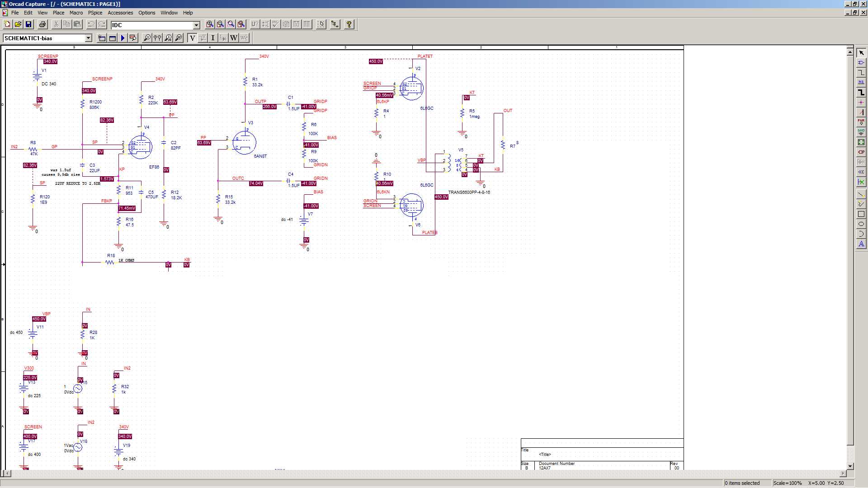Click the horizontal scrollbar left arrow
This screenshot has width=868, height=488.
click(7, 473)
